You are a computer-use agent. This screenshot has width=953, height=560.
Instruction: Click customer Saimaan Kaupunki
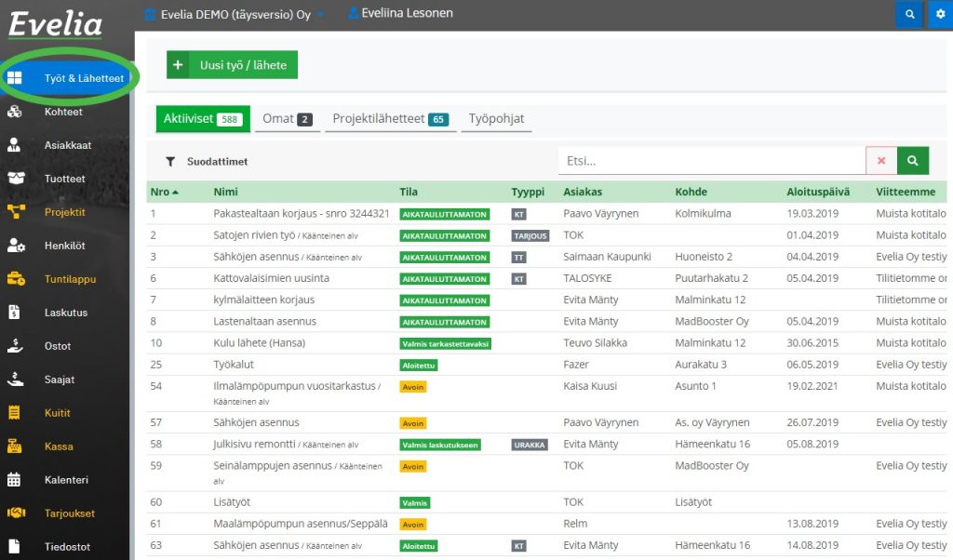[x=607, y=257]
